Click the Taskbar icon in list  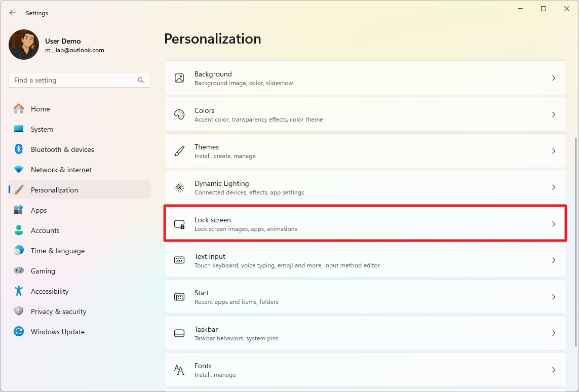pyautogui.click(x=179, y=333)
